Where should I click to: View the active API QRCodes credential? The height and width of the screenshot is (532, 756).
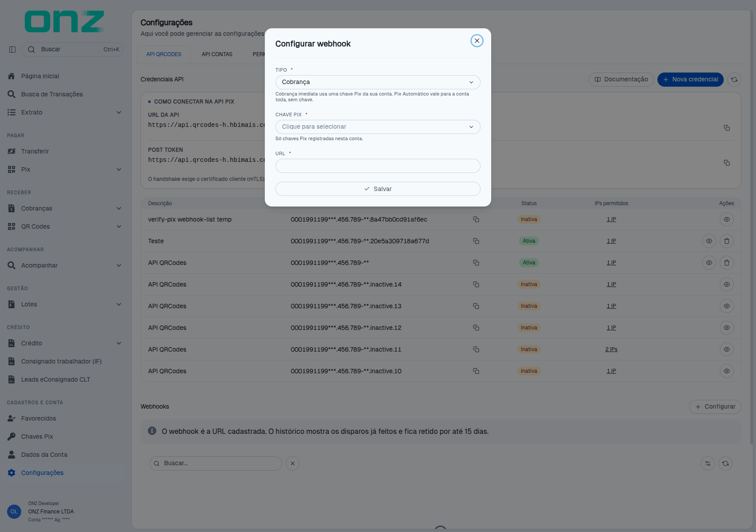[x=709, y=263]
